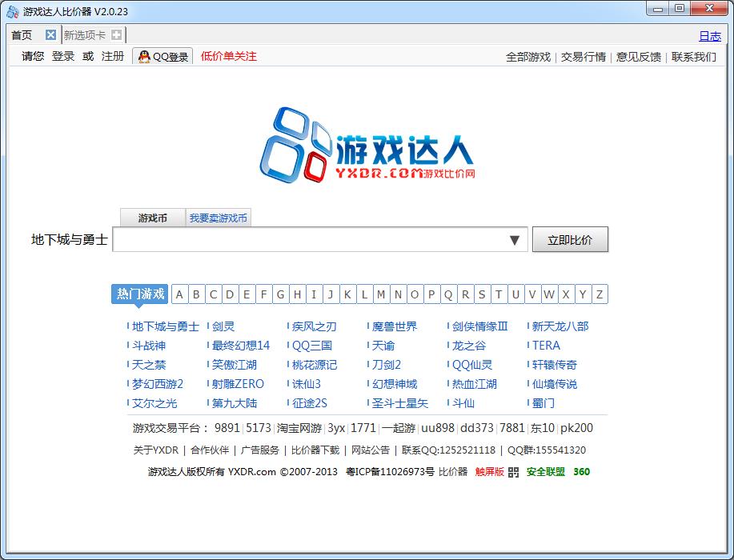The image size is (734, 560).
Task: Select game 剑侠情缘Ⅲ
Action: click(479, 326)
